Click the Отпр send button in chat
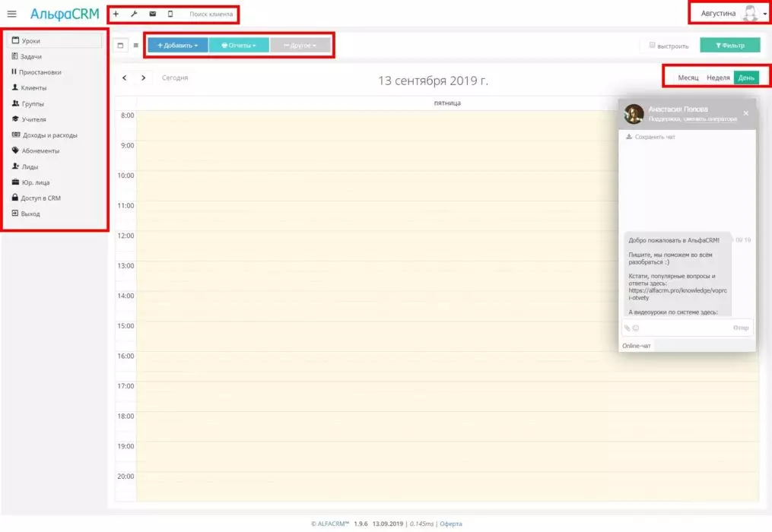 click(x=741, y=328)
